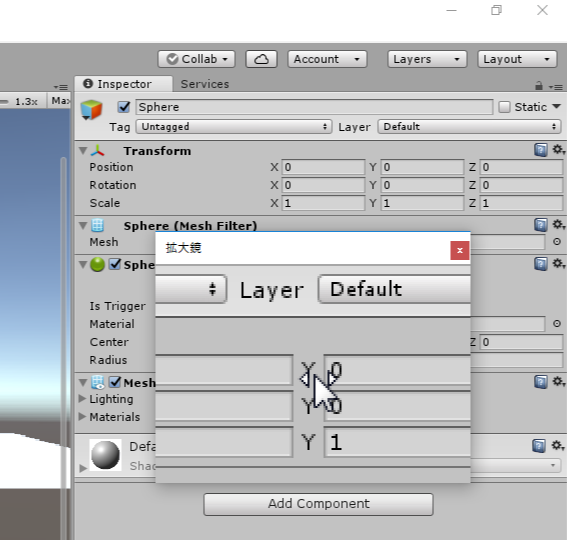The image size is (567, 540).
Task: Click the Sphere name field
Action: pos(314,107)
